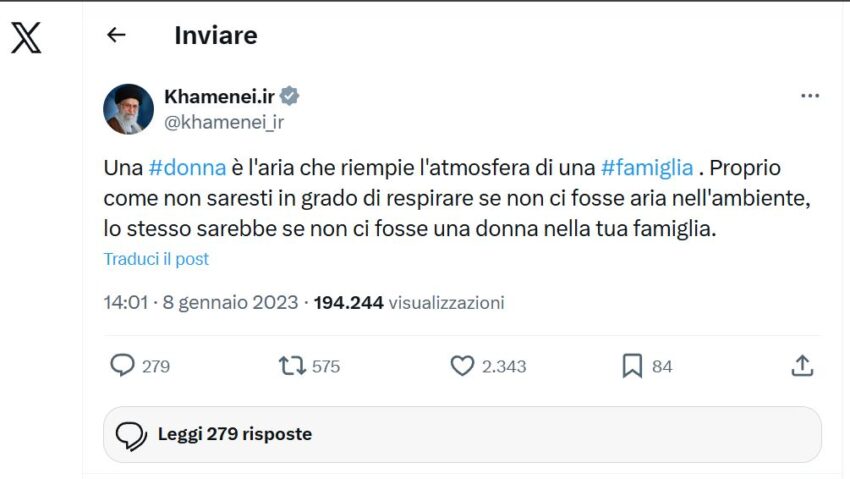The image size is (850, 479).
Task: Open the share upload icon
Action: (802, 366)
